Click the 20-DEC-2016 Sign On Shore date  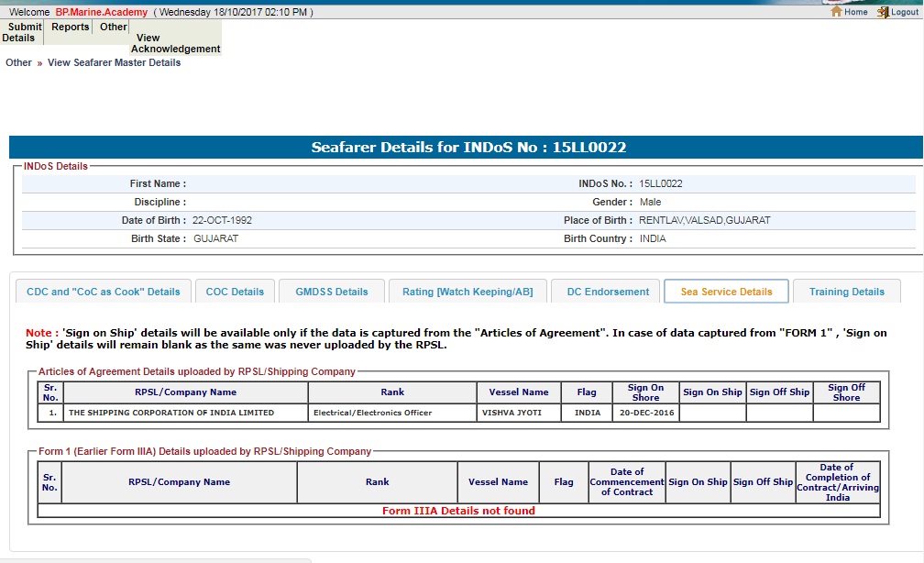pyautogui.click(x=645, y=413)
